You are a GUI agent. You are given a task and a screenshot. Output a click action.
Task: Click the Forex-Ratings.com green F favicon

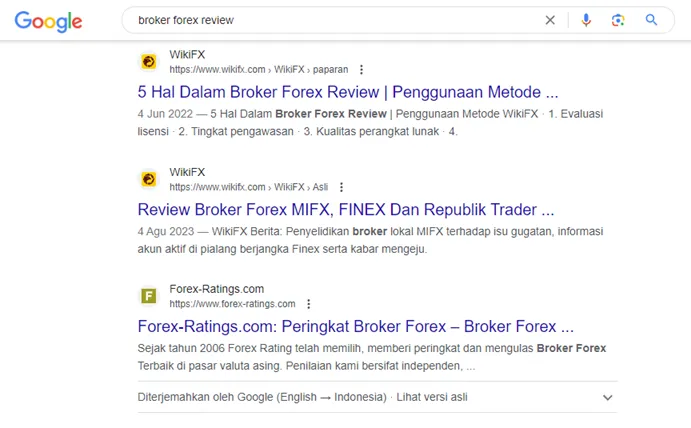coord(149,296)
